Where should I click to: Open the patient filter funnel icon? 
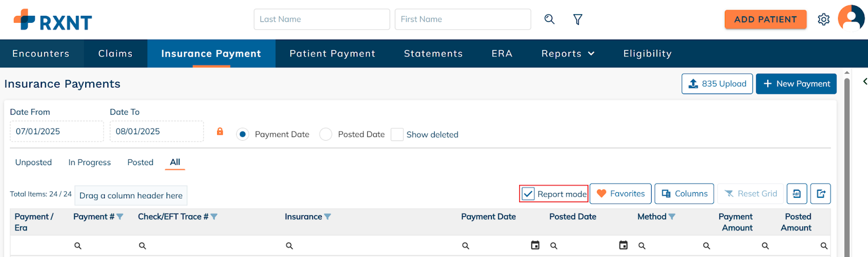click(578, 20)
